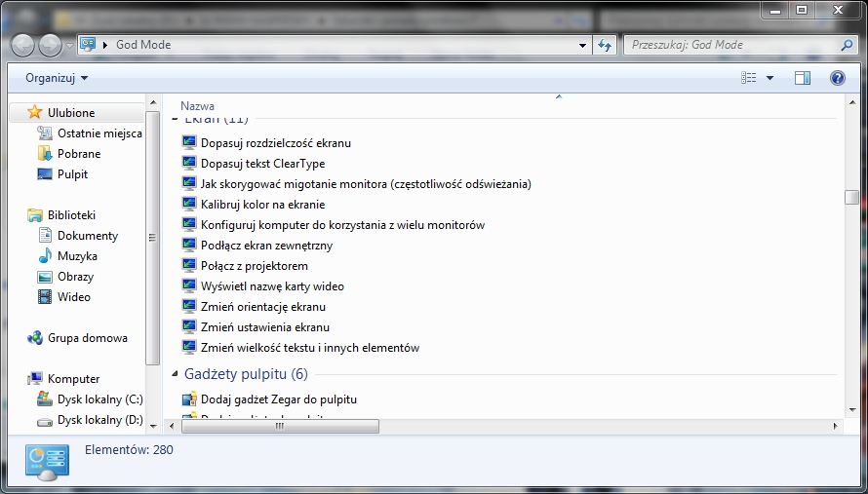Click right arrow of horizontal scrollbar
The height and width of the screenshot is (494, 868).
(x=836, y=426)
